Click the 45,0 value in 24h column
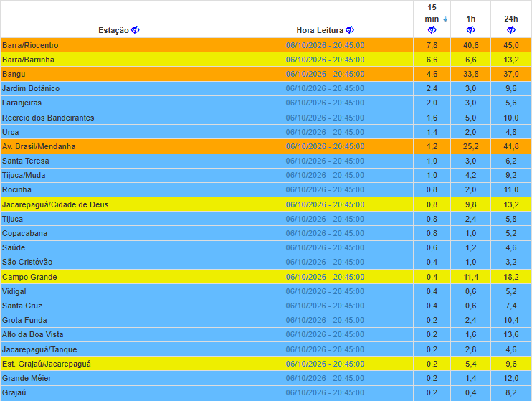Image resolution: width=532 pixels, height=401 pixels. pos(511,45)
